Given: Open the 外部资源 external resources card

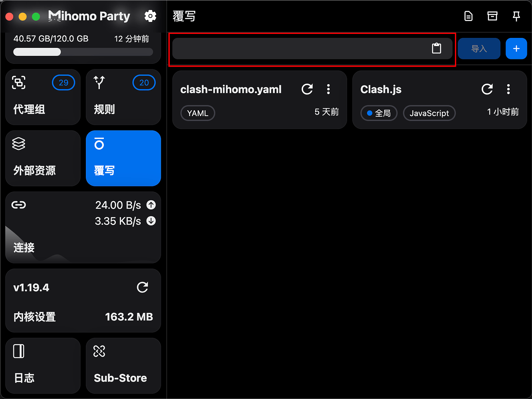Looking at the screenshot, I should point(43,158).
